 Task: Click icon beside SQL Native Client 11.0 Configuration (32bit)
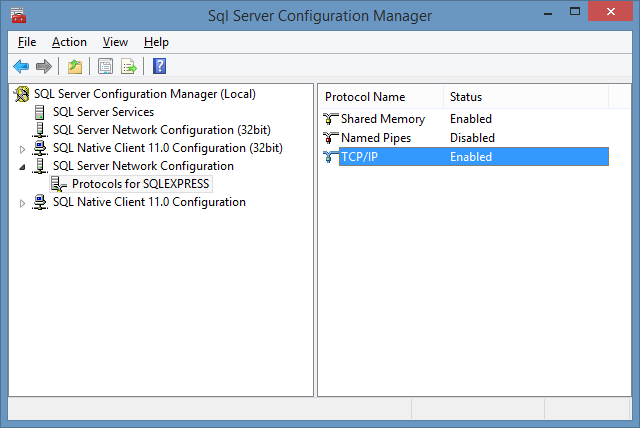(40, 148)
